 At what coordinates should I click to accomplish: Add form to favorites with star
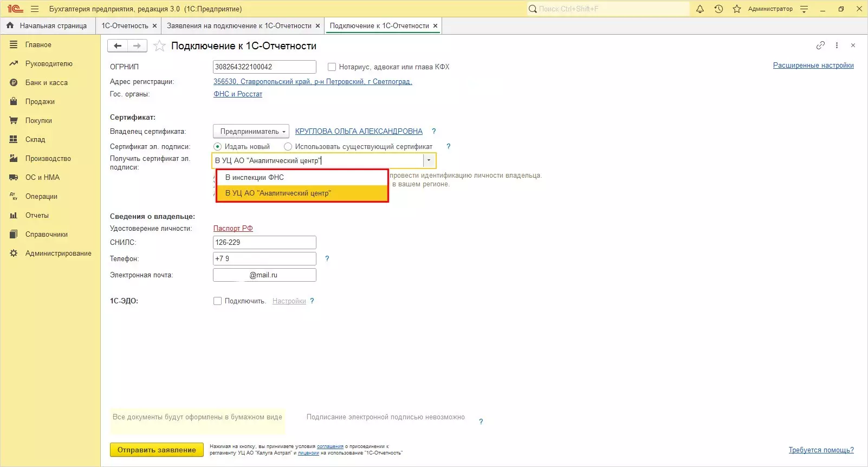click(159, 46)
